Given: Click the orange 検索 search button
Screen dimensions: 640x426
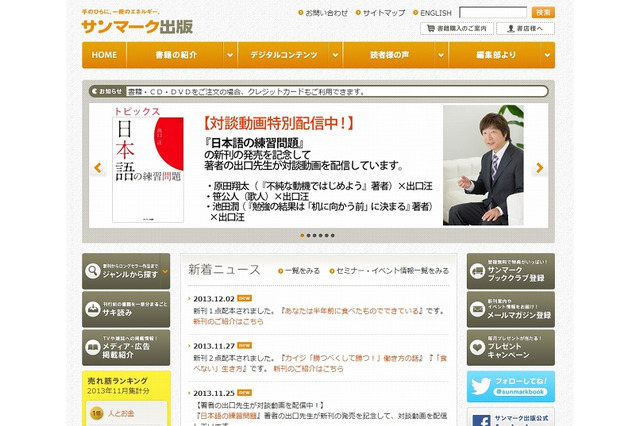Looking at the screenshot, I should tap(543, 12).
